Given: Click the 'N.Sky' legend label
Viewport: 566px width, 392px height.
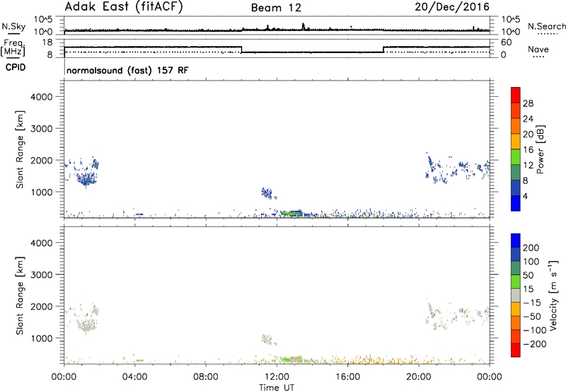Looking at the screenshot, I should (13, 26).
